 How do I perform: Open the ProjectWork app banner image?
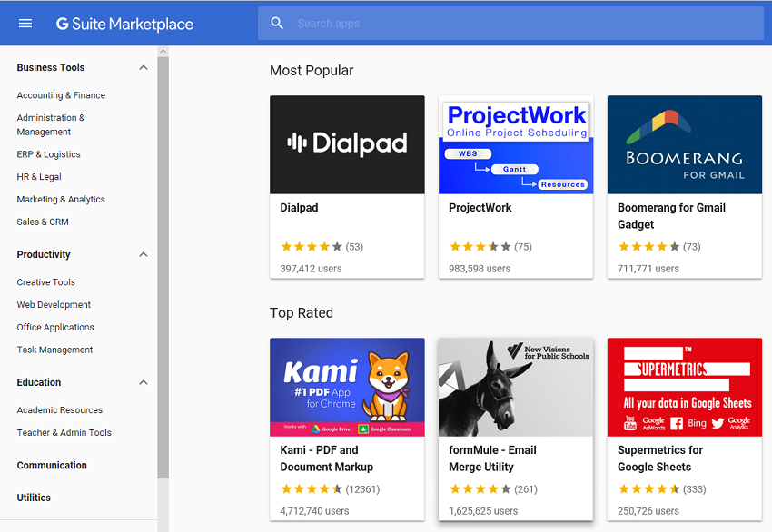coord(516,144)
